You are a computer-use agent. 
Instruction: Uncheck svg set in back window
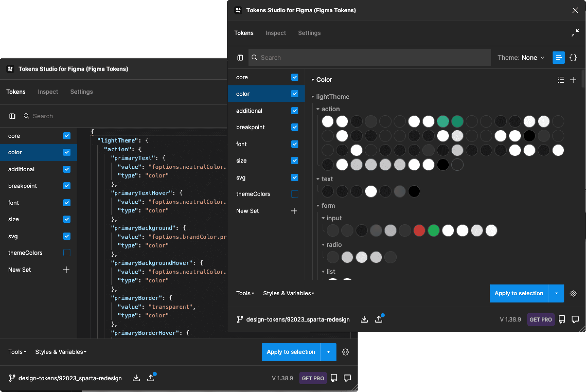tap(67, 236)
